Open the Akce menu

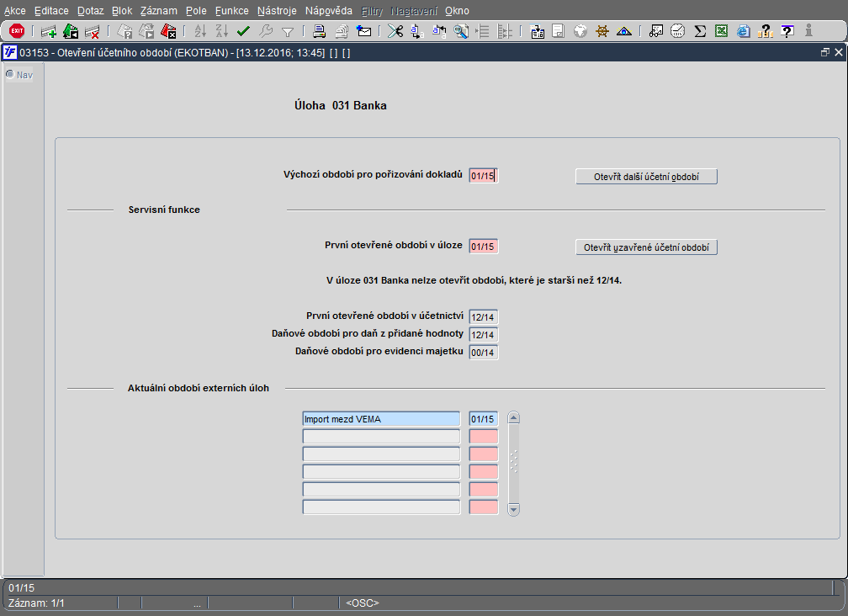14,11
